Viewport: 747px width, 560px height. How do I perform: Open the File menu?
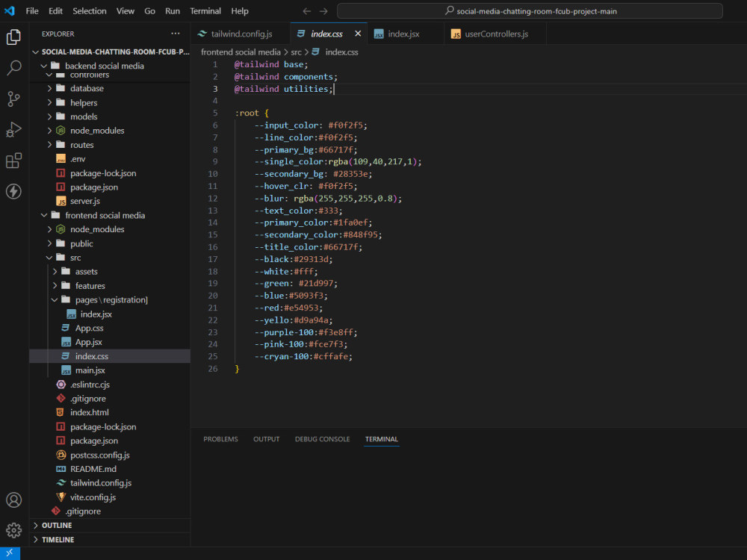(32, 11)
